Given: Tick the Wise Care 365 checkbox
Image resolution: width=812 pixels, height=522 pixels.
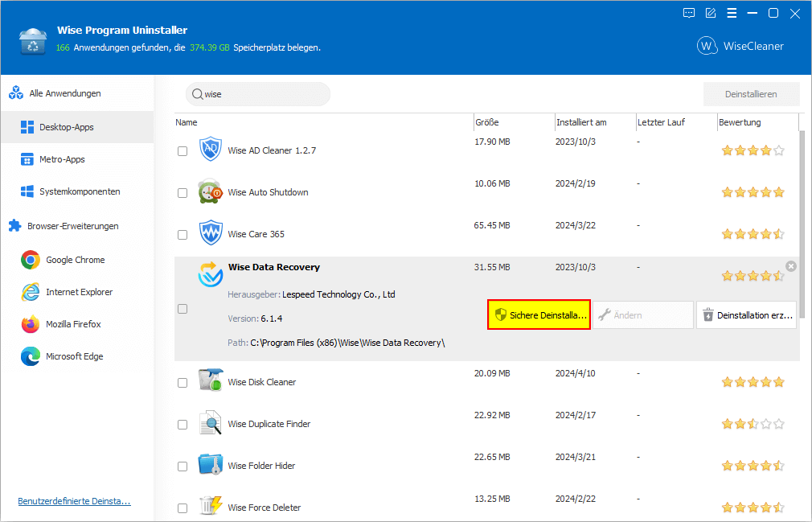Looking at the screenshot, I should click(x=182, y=235).
